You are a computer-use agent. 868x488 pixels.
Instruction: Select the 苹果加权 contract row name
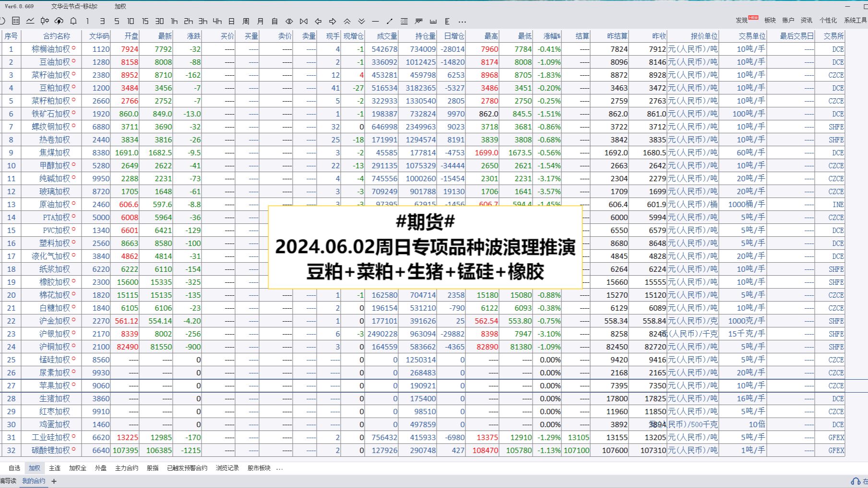point(55,385)
